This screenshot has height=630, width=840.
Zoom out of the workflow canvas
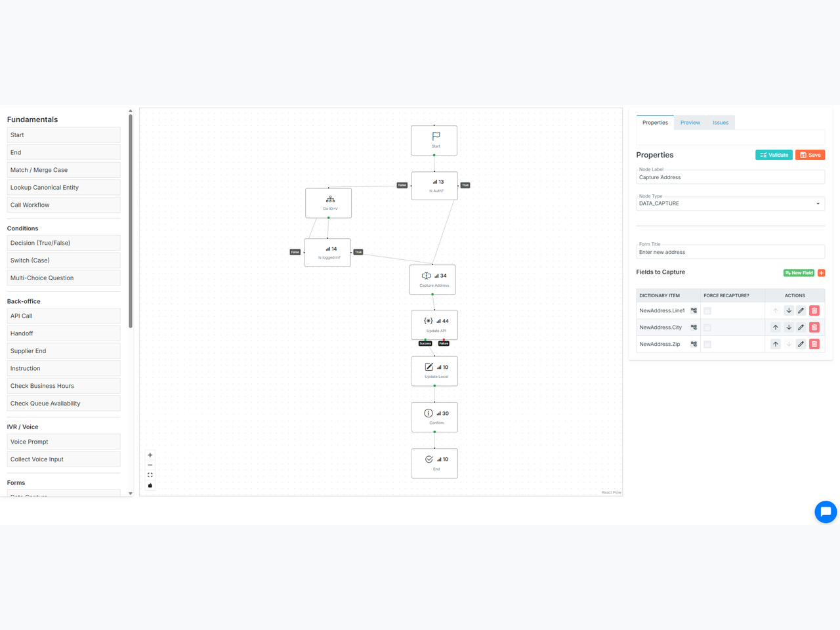[150, 465]
